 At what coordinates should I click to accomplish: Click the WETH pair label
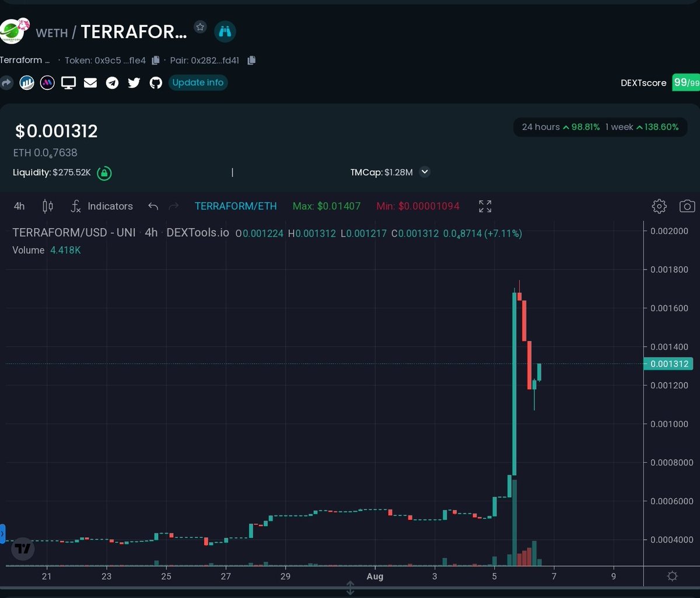(51, 33)
